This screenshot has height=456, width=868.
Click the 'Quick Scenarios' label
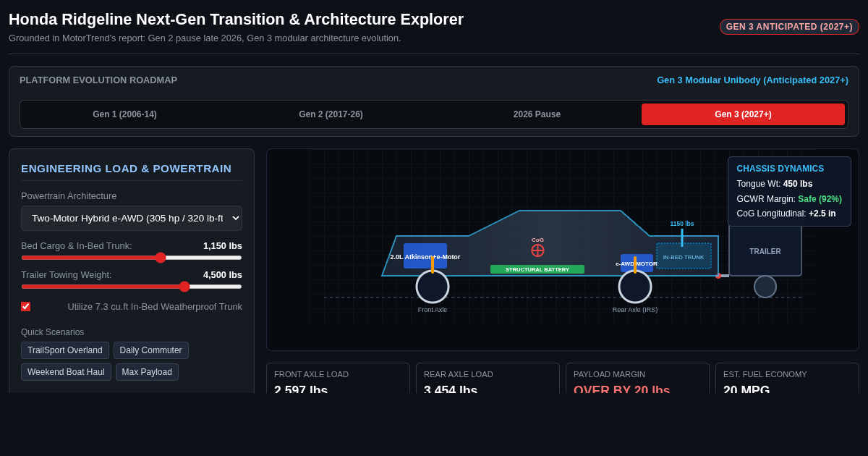(53, 332)
